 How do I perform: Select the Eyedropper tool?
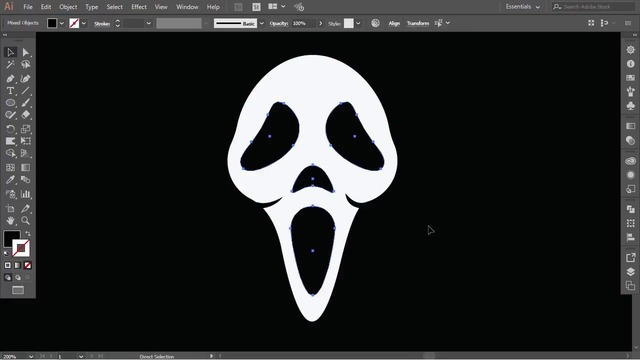[x=11, y=180]
